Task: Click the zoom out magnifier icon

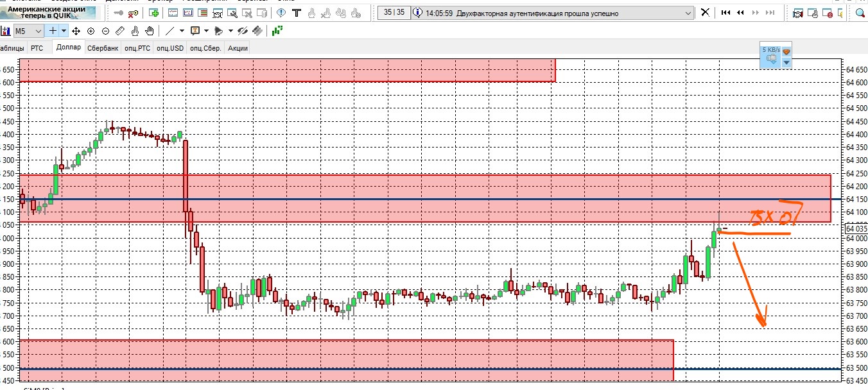Action: point(105,31)
